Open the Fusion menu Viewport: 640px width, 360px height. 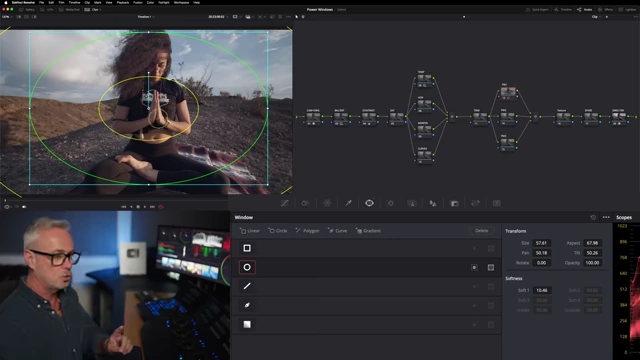(x=138, y=2)
